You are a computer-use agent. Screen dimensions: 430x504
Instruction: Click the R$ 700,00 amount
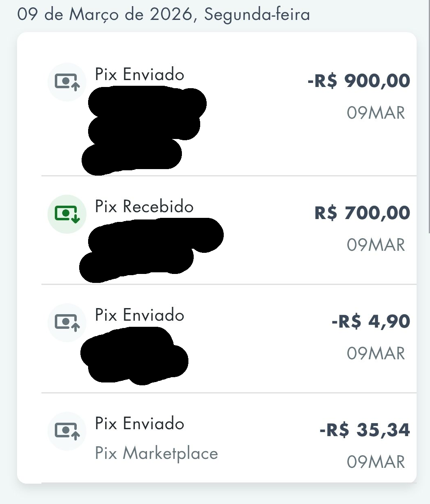(362, 213)
